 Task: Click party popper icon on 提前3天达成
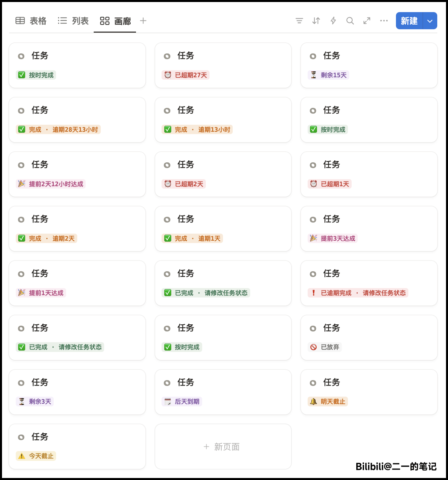(313, 238)
